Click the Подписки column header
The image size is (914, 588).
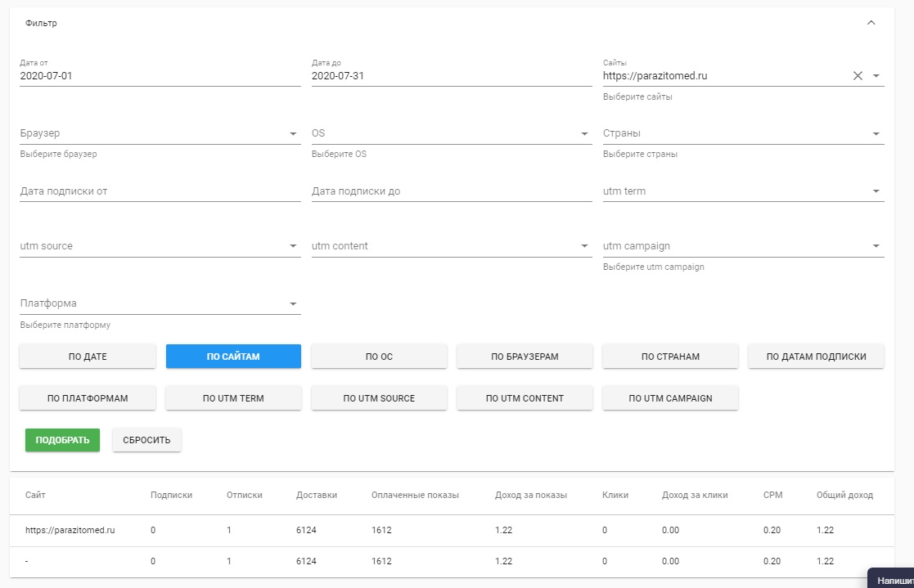[x=171, y=495]
